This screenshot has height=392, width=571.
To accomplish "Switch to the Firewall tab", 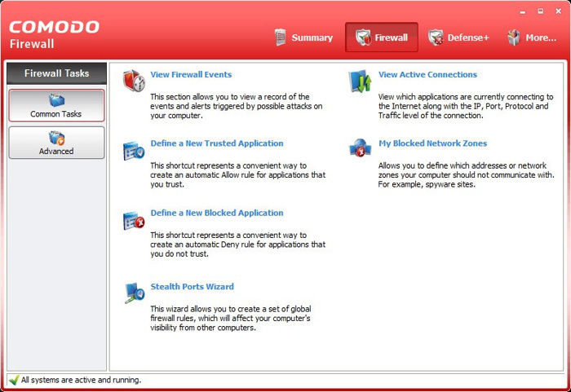I will point(382,37).
